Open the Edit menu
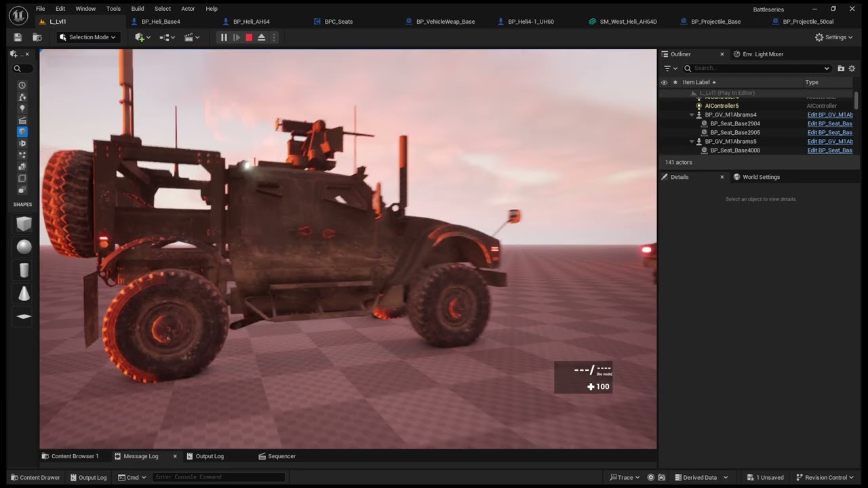The width and height of the screenshot is (868, 488). pyautogui.click(x=60, y=9)
